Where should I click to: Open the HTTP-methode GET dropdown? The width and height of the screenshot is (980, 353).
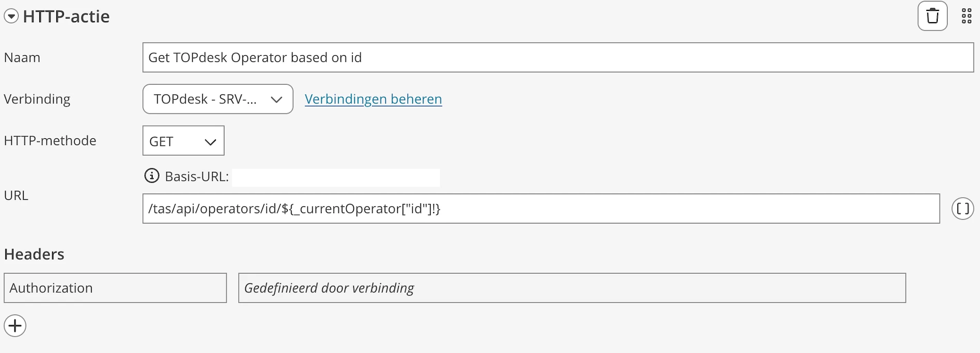(x=183, y=141)
